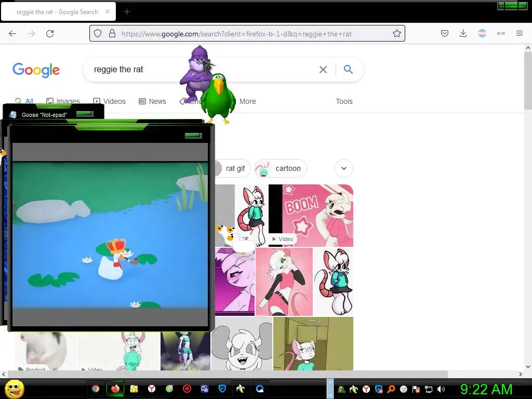Select the 'cartoon' suggestion chip
The image size is (532, 399).
(x=280, y=168)
